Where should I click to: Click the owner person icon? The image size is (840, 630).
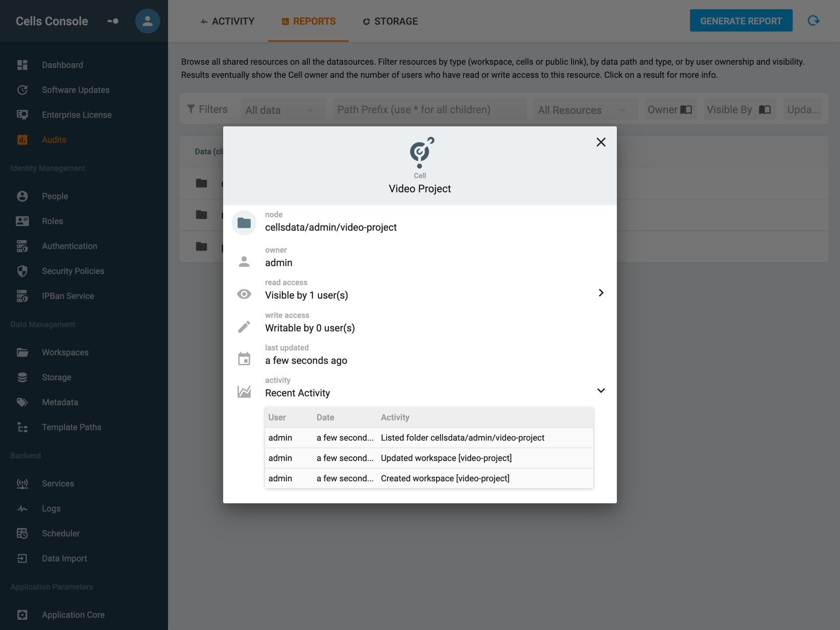244,262
